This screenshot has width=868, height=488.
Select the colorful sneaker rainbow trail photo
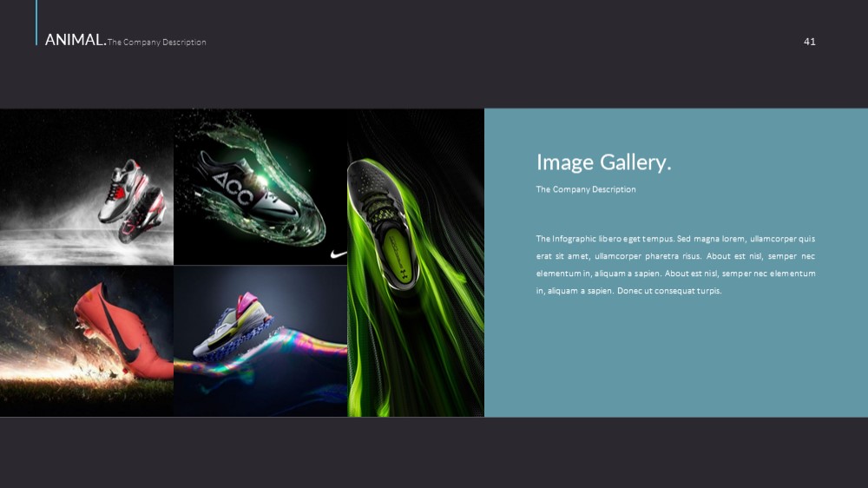[x=260, y=341]
